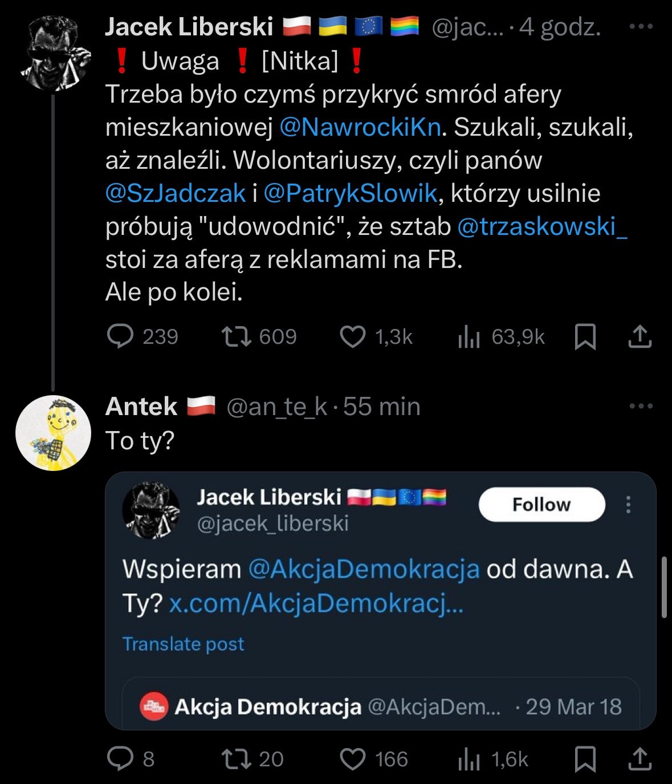Image resolution: width=672 pixels, height=784 pixels.
Task: Open the @PatrykSlowik profile mention
Action: click(x=350, y=194)
